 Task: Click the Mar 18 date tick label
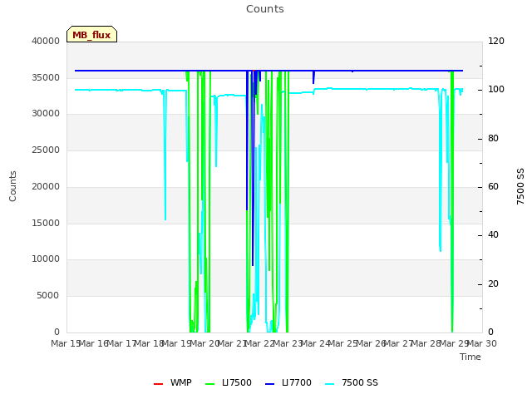coord(150,343)
